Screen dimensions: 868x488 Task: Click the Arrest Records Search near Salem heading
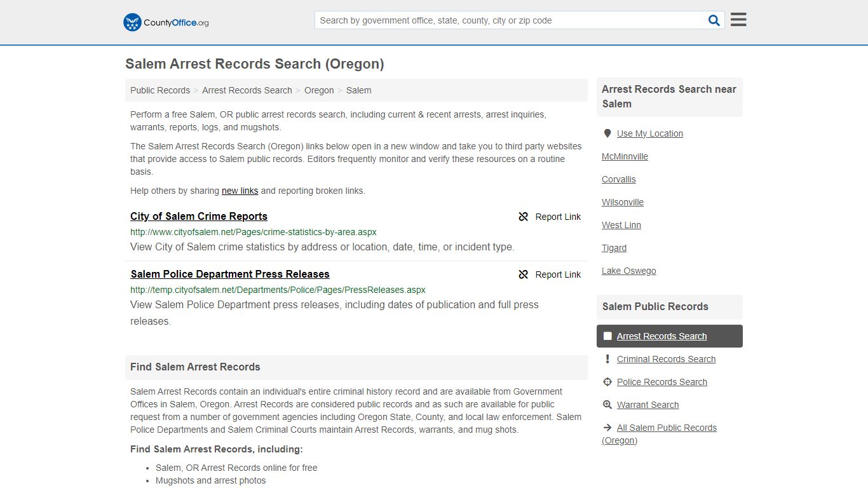[669, 97]
